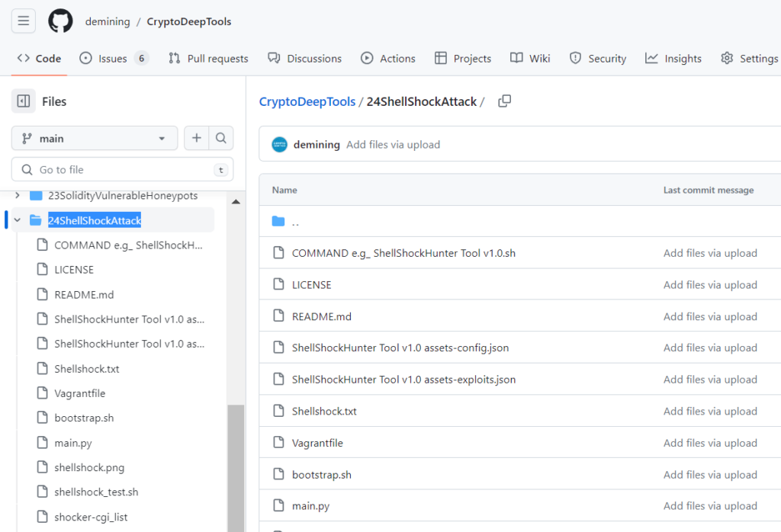Switch to the Code tab
The height and width of the screenshot is (532, 781).
click(39, 58)
